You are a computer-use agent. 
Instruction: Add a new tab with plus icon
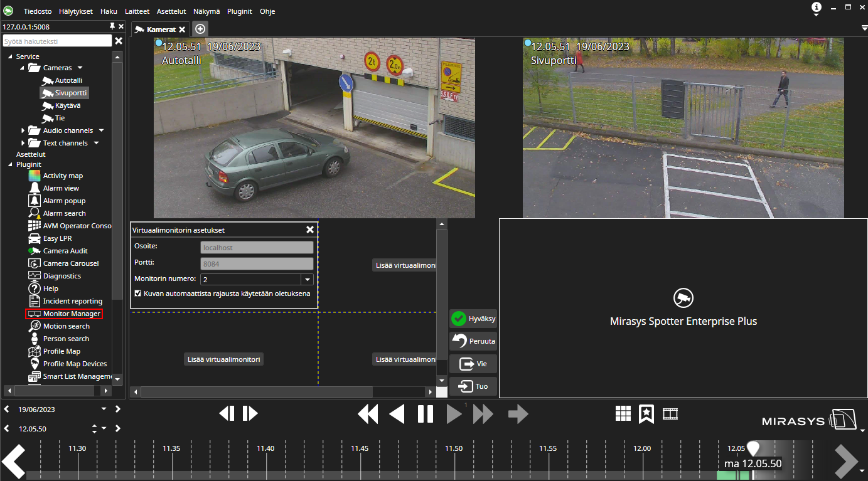pyautogui.click(x=200, y=29)
